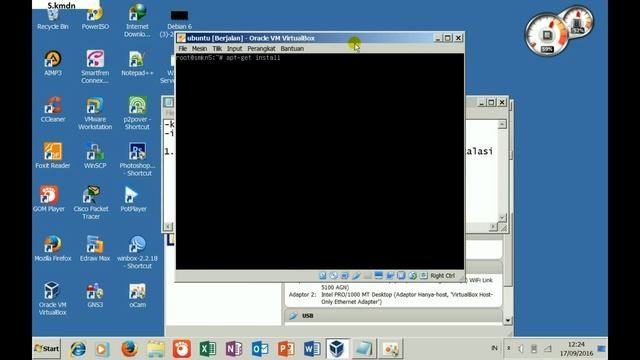The height and width of the screenshot is (360, 640).
Task: Select the Internet Download Manager desktop icon
Action: point(137,21)
